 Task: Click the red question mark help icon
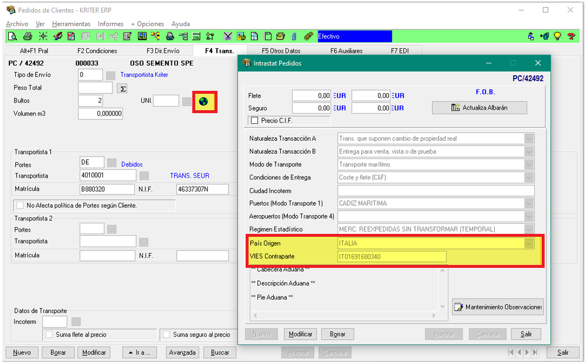(x=572, y=36)
